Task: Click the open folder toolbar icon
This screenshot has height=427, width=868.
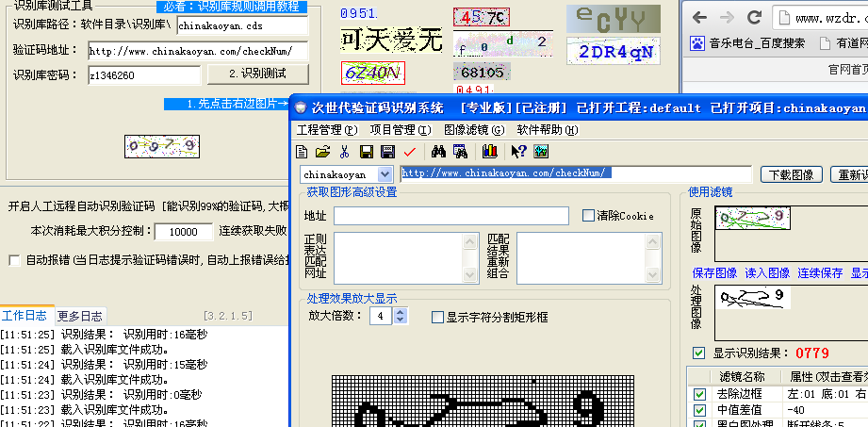Action: click(x=322, y=151)
